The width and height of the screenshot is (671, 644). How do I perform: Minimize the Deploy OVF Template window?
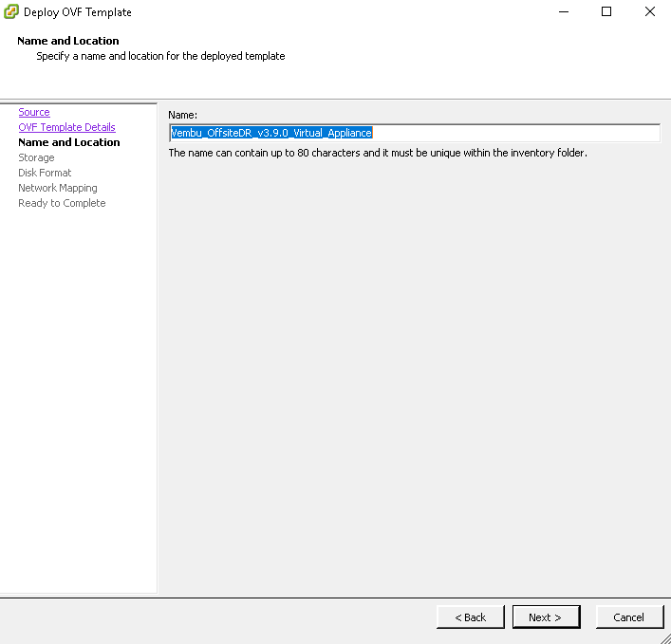pyautogui.click(x=564, y=12)
